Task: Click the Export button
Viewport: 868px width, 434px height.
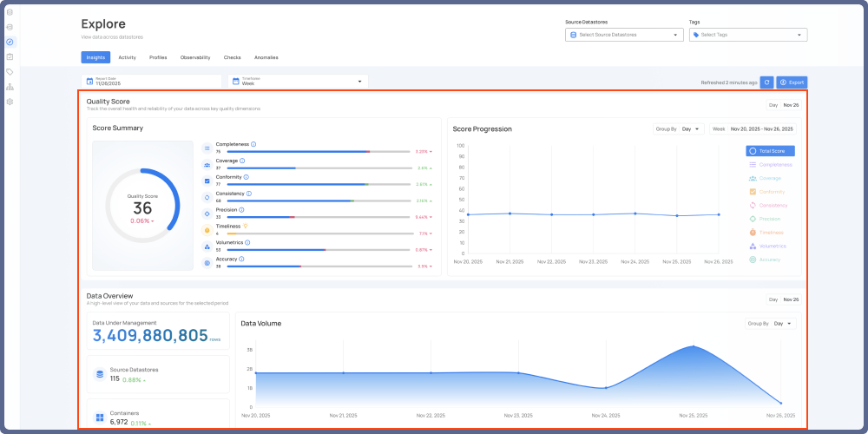Action: coord(792,82)
